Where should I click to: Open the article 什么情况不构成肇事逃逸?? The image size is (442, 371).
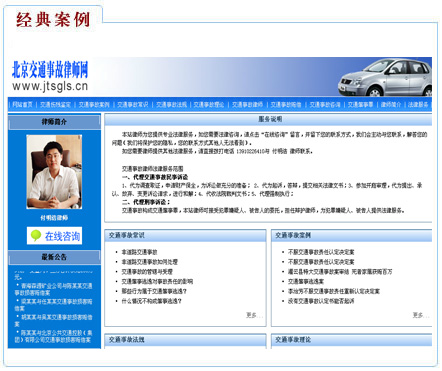[152, 301]
